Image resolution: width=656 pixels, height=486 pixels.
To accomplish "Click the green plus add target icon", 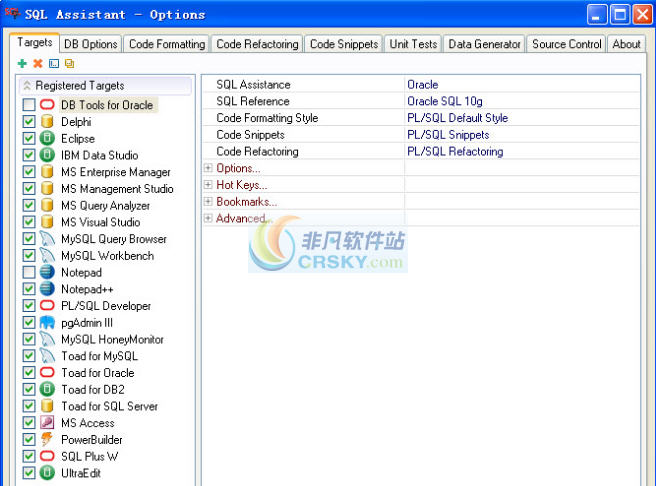I will [x=22, y=64].
